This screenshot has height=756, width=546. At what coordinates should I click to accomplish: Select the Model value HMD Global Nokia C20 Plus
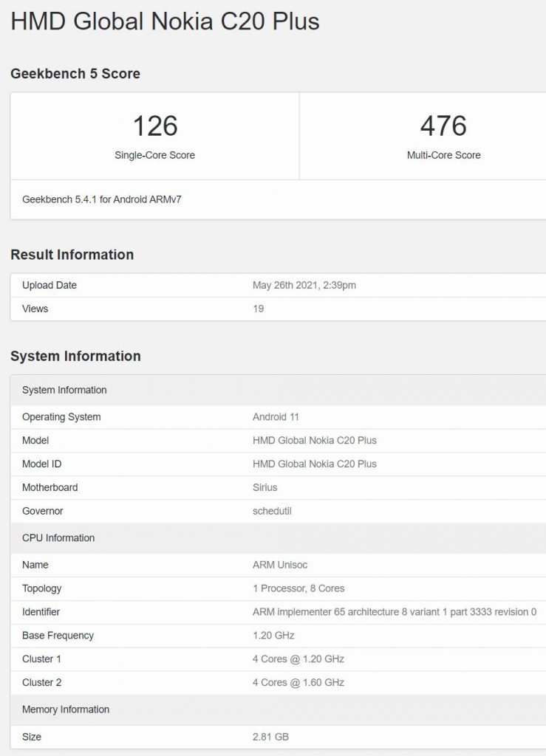pyautogui.click(x=315, y=441)
